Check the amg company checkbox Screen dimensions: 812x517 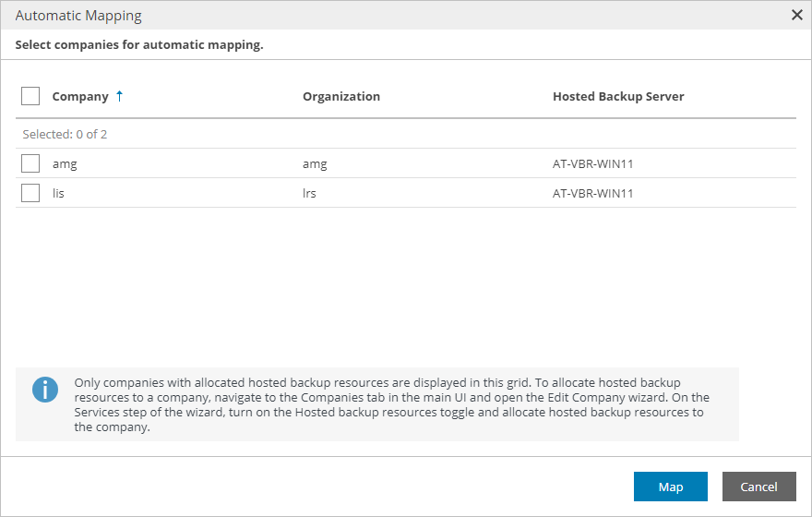[x=30, y=163]
